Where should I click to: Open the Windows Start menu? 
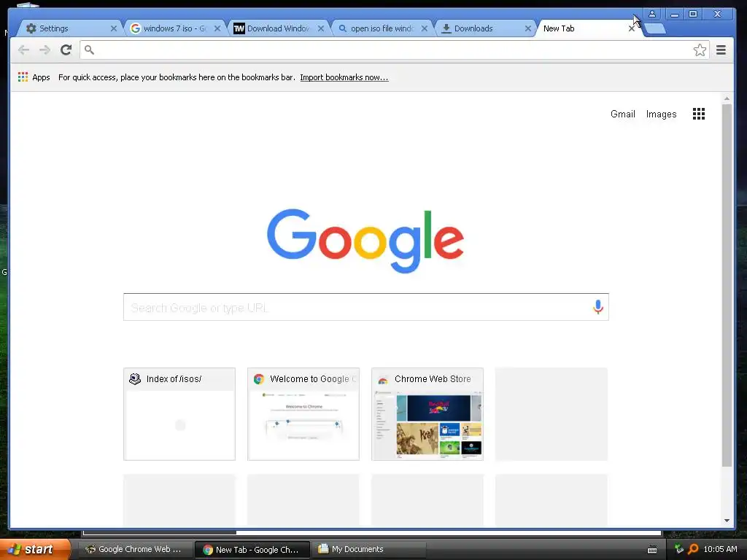(35, 549)
